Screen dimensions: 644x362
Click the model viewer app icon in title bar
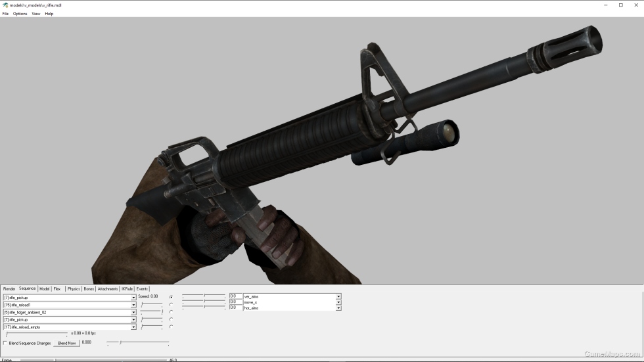coord(5,5)
